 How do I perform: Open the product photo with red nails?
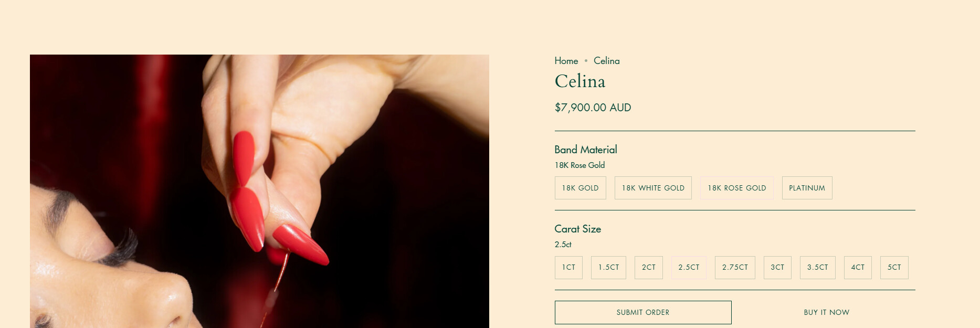pos(259,191)
